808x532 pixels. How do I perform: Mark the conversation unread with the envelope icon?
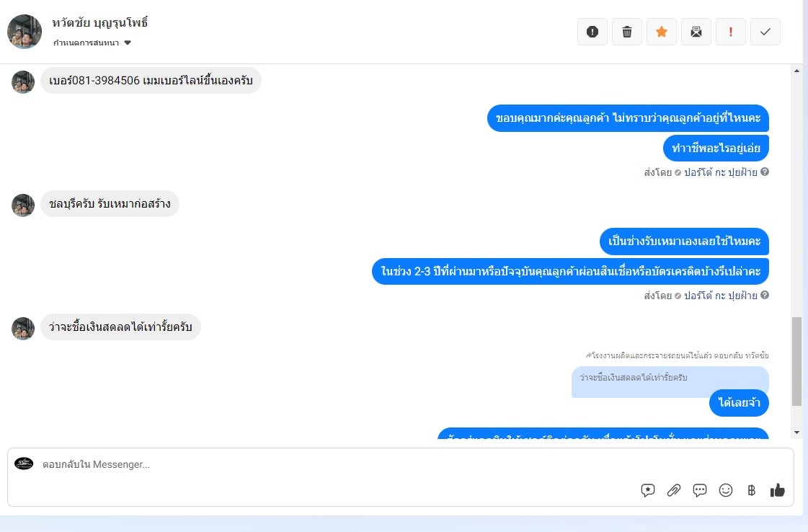[x=696, y=32]
